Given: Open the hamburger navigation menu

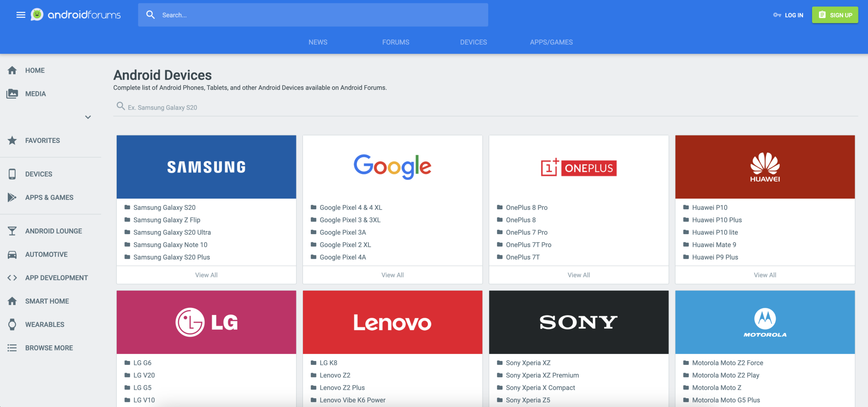Looking at the screenshot, I should (21, 15).
